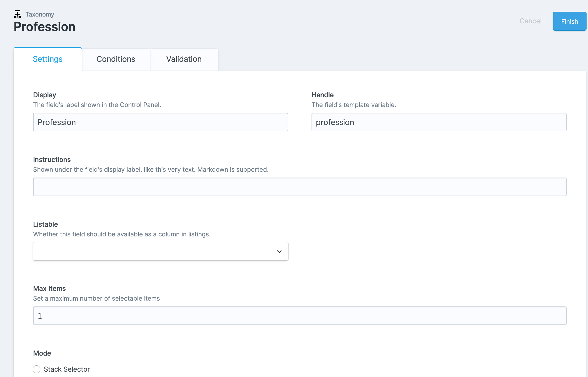Click the Finish button
Image resolution: width=588 pixels, height=377 pixels.
click(570, 21)
